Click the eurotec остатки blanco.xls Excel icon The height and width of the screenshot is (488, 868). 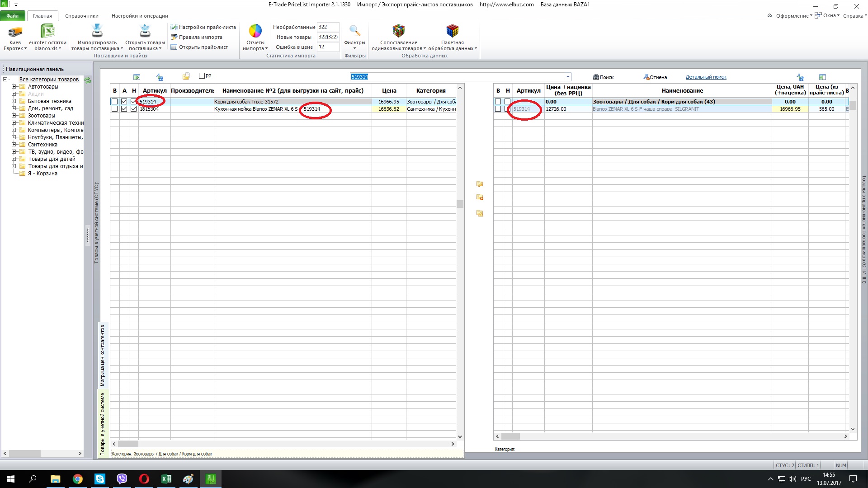coord(47,32)
